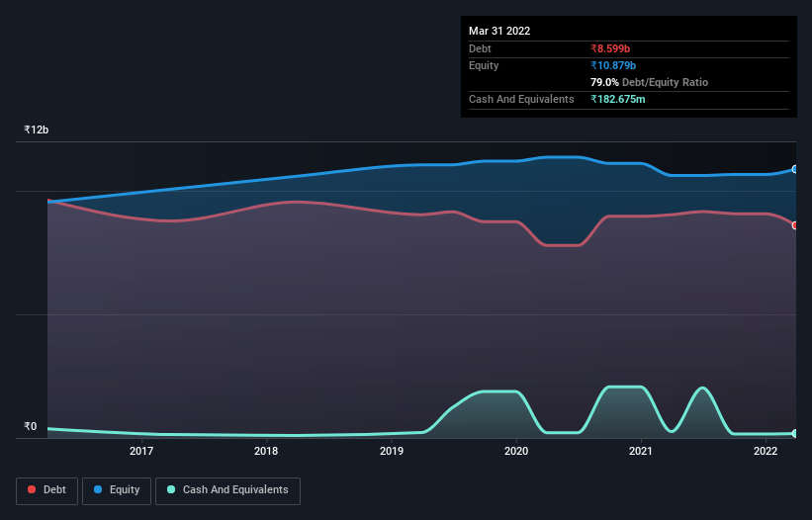The height and width of the screenshot is (520, 812).
Task: Click the 2019 x-axis label
Action: pyautogui.click(x=392, y=451)
